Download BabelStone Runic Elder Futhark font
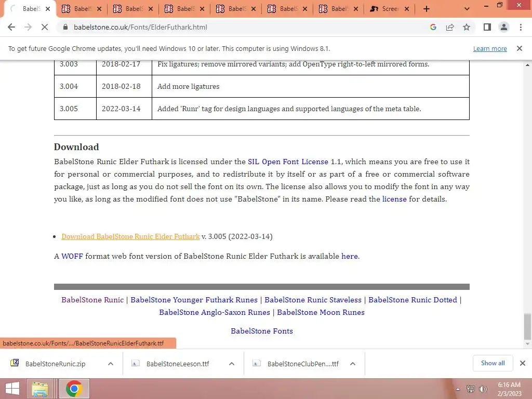Viewport: 532px width, 399px height. pyautogui.click(x=130, y=236)
